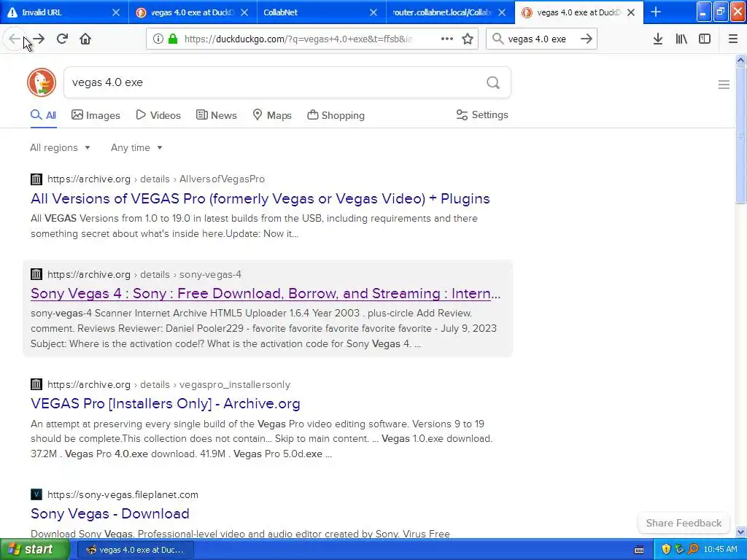Click the DuckDuckGo logo
The height and width of the screenshot is (560, 747).
pos(42,82)
